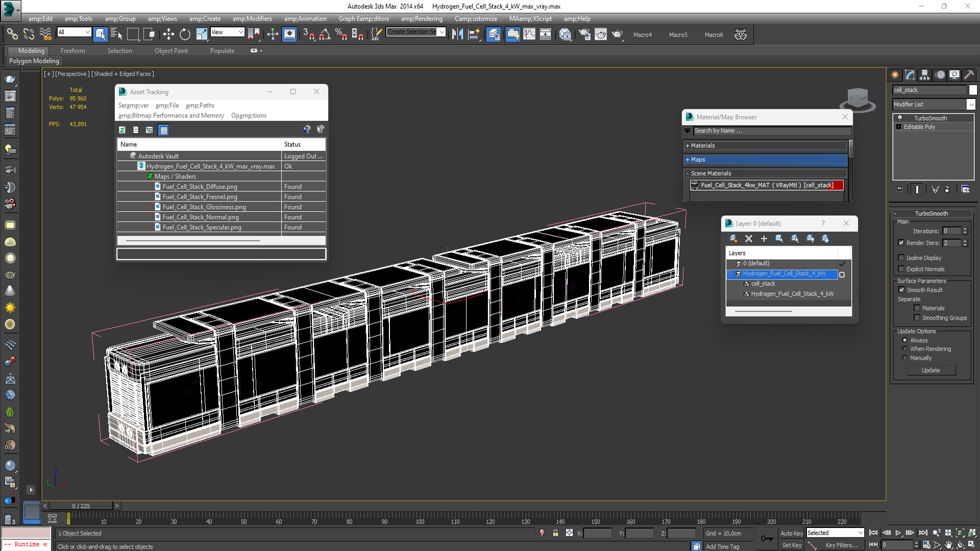The height and width of the screenshot is (551, 980).
Task: Open the Display command panel tab
Action: (954, 75)
